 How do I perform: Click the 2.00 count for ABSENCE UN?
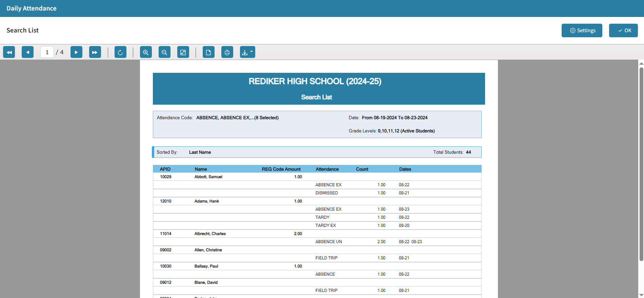[381, 242]
